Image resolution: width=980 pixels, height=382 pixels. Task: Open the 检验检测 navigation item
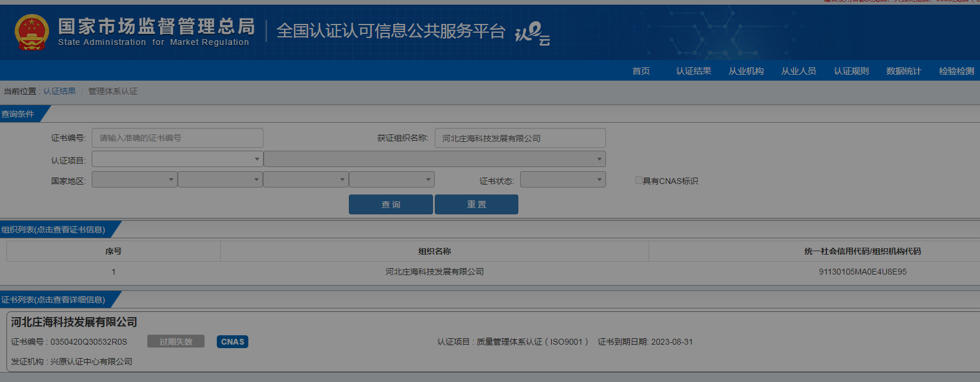click(957, 71)
